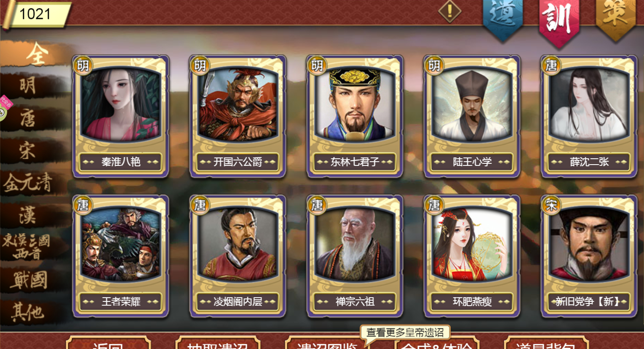644x349 pixels.
Task: Click the 抽取遗诏 button
Action: [218, 343]
